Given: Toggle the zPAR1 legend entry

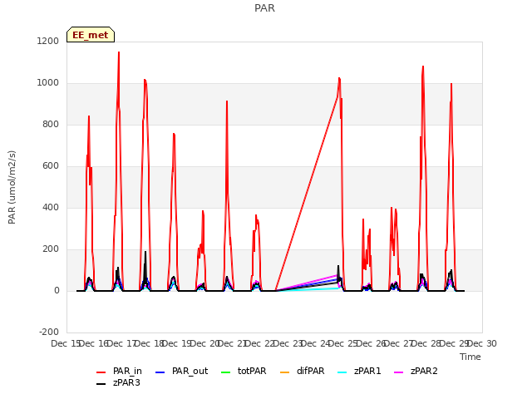Looking at the screenshot, I should coord(359,372).
